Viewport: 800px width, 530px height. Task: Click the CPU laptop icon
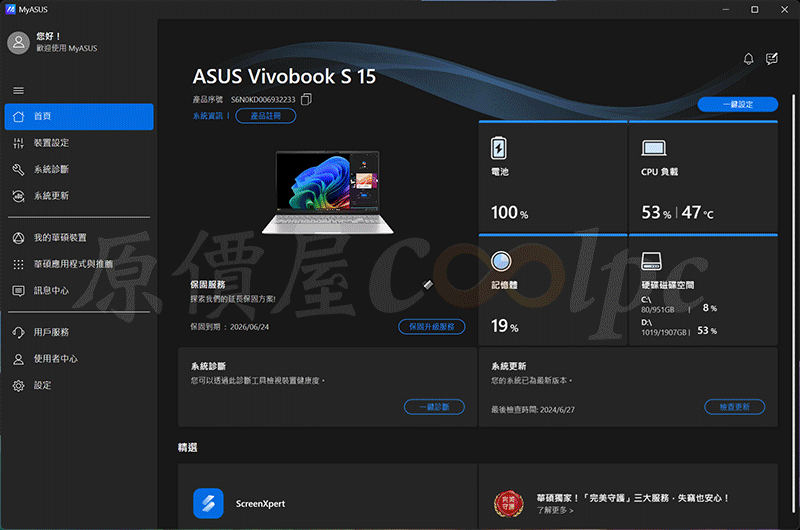tap(654, 148)
